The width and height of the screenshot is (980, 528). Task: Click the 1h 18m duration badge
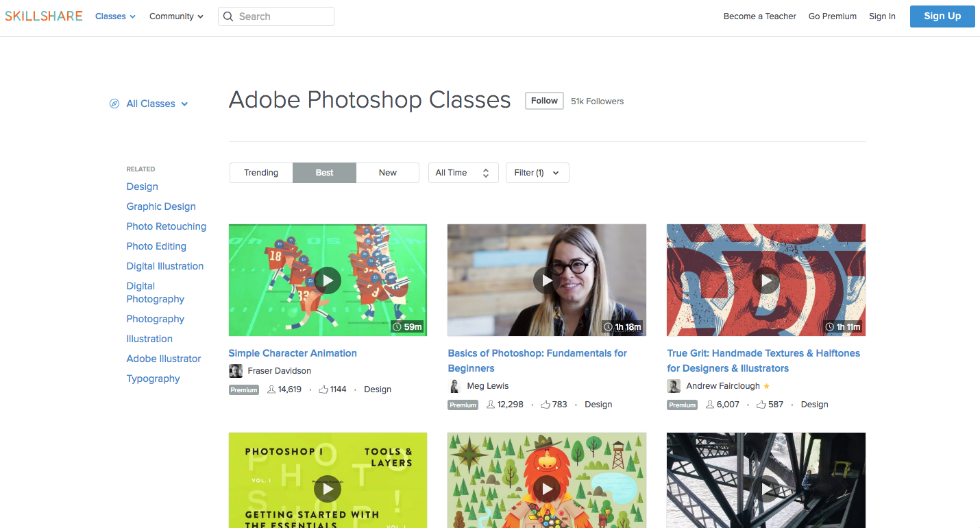coord(622,327)
